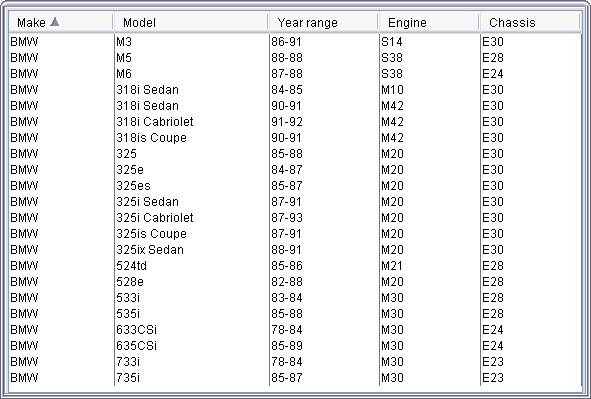The image size is (591, 399).
Task: Click the sort arrow beside Make
Action: (55, 22)
